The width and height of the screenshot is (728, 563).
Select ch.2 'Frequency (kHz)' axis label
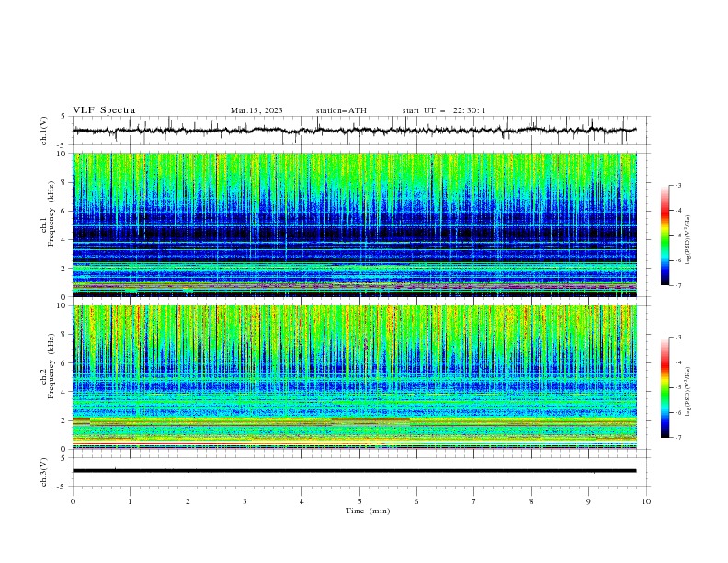click(51, 365)
